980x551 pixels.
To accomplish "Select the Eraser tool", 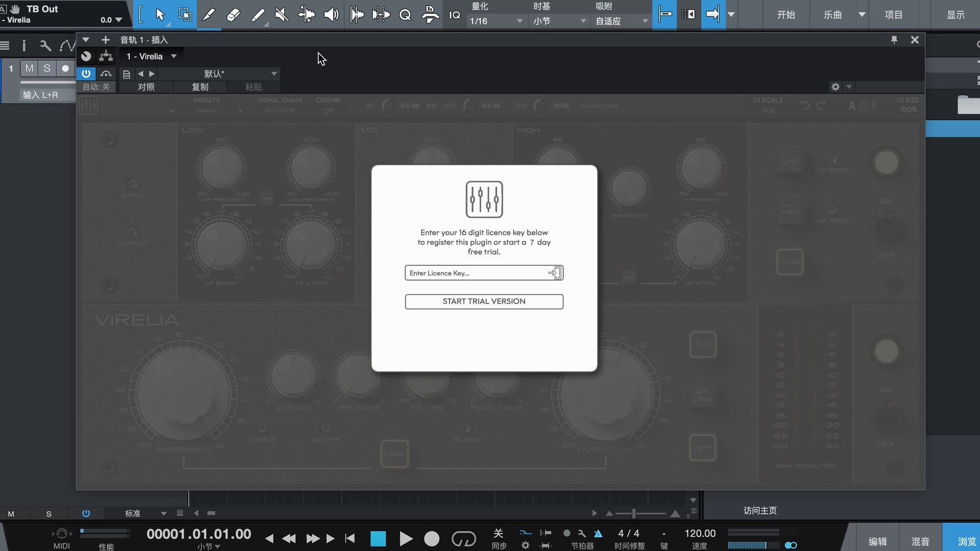I will coord(233,14).
